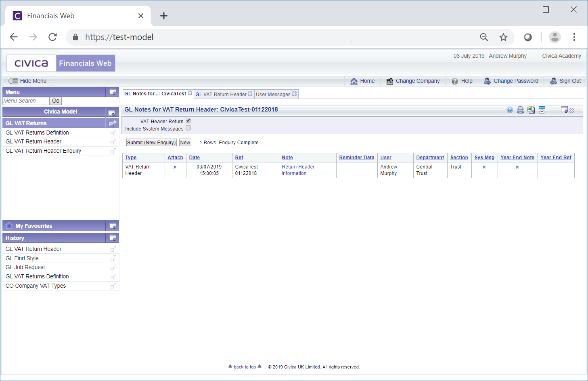Open the Return Header information note link

tap(298, 170)
